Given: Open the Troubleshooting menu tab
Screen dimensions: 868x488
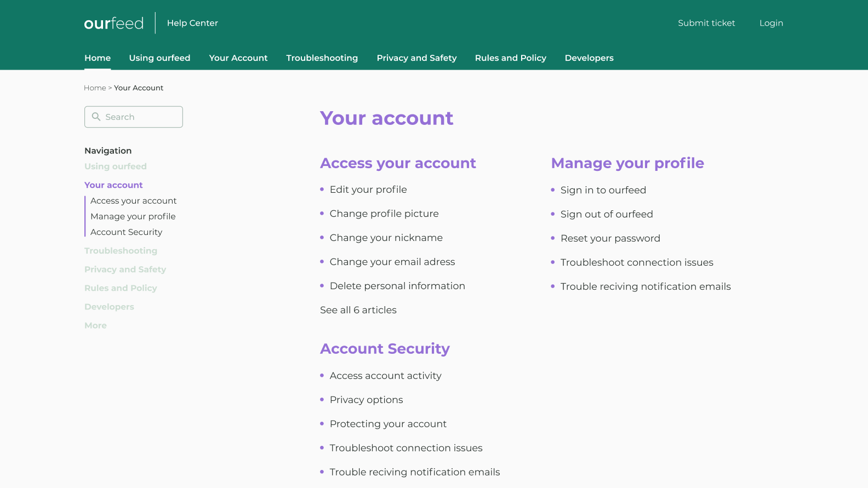Looking at the screenshot, I should (322, 58).
